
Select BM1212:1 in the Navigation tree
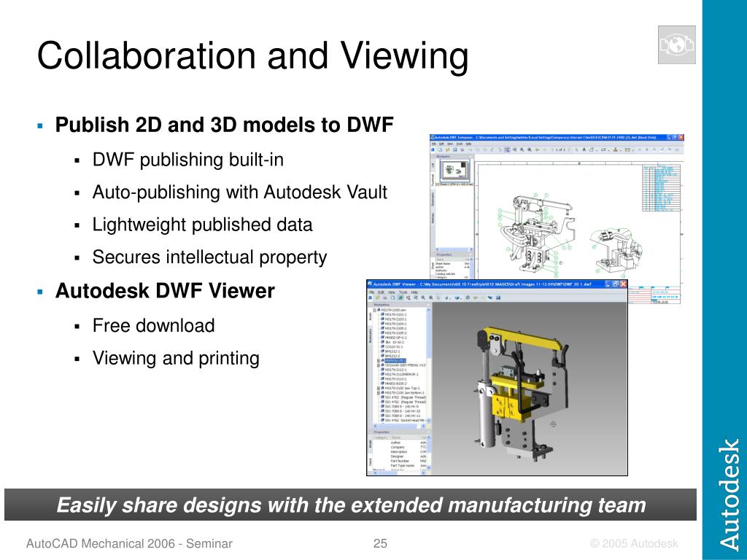pyautogui.click(x=392, y=351)
